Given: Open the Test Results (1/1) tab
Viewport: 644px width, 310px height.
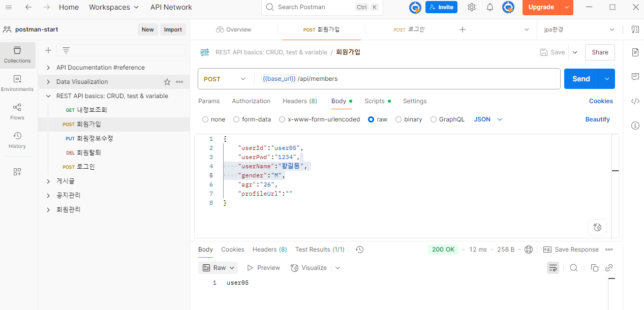Looking at the screenshot, I should 320,250.
